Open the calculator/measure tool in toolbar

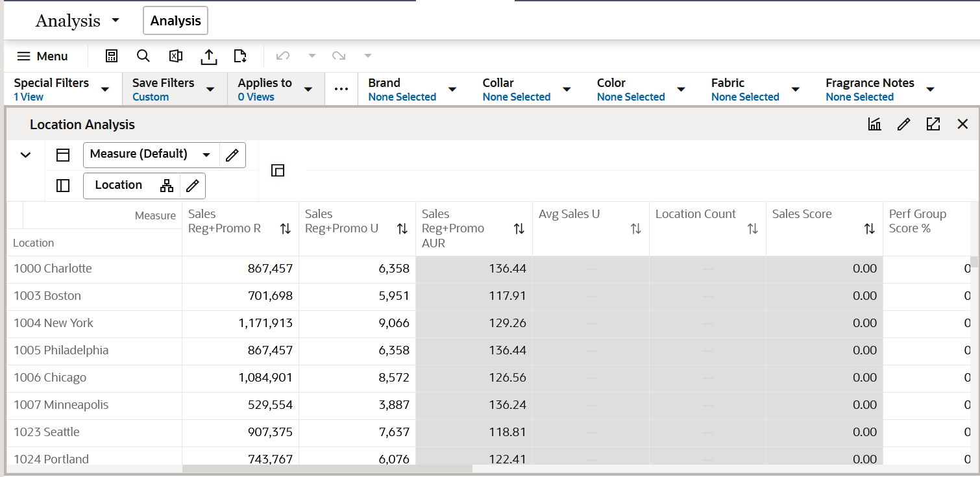tap(111, 56)
